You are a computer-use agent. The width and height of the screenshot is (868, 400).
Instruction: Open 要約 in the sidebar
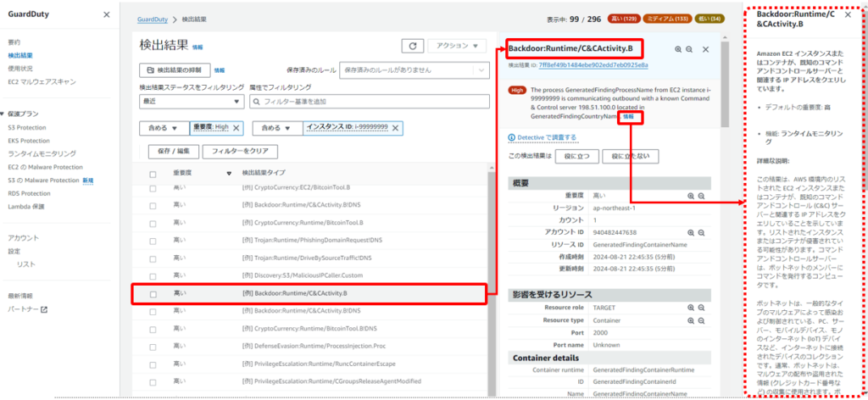pyautogui.click(x=14, y=42)
